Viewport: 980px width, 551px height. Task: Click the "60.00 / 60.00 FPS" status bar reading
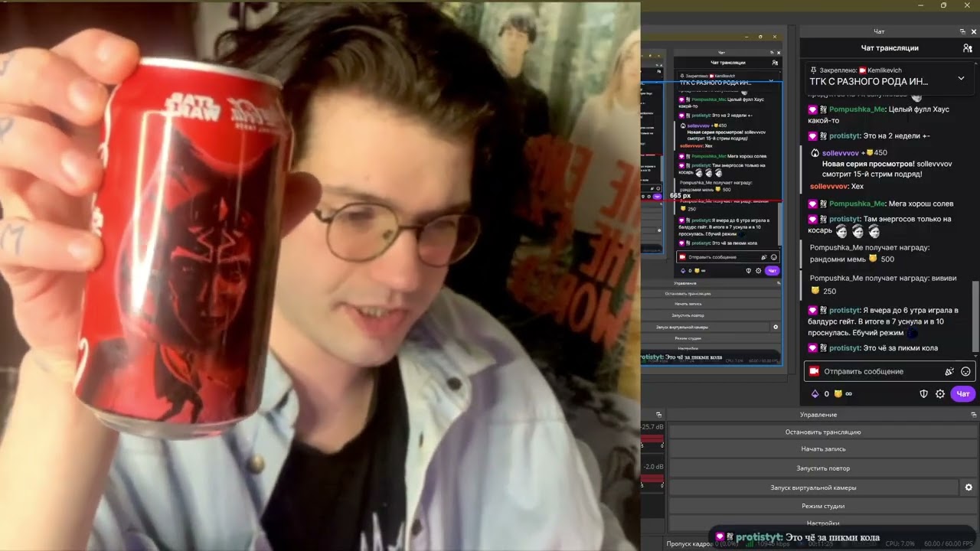949,543
